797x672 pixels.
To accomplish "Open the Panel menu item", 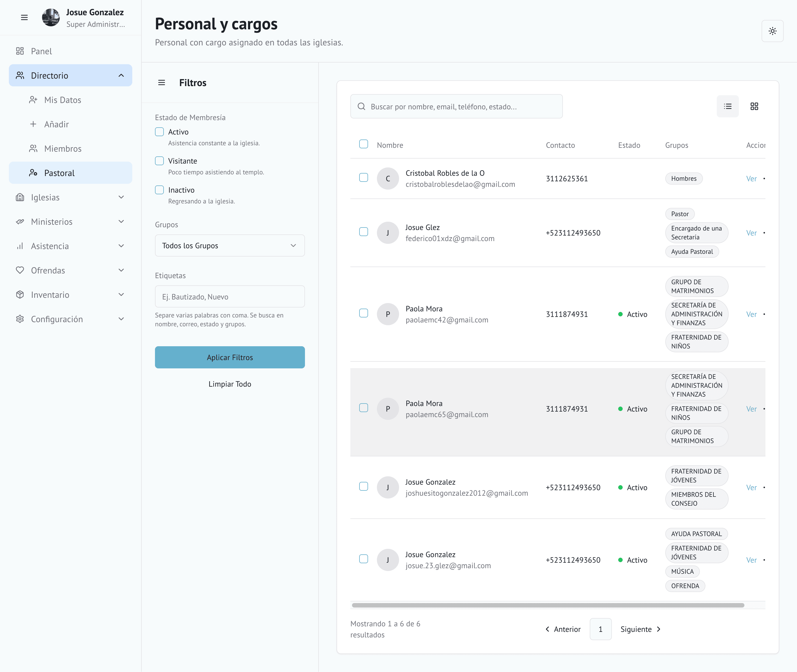I will pos(71,51).
